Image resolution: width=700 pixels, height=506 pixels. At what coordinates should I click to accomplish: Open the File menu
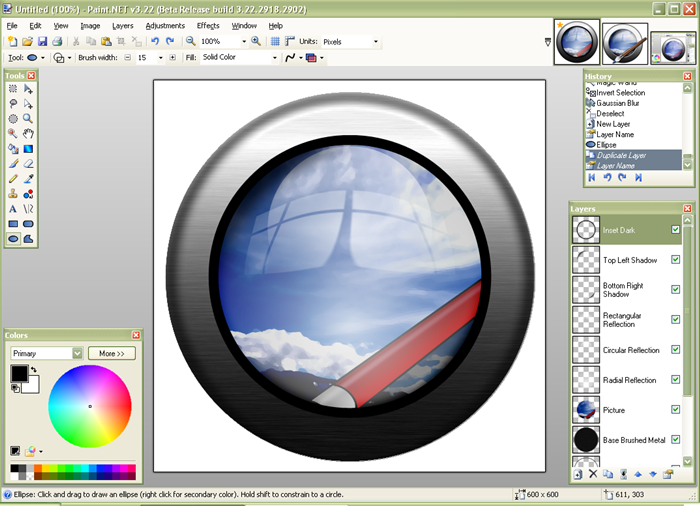click(x=12, y=26)
